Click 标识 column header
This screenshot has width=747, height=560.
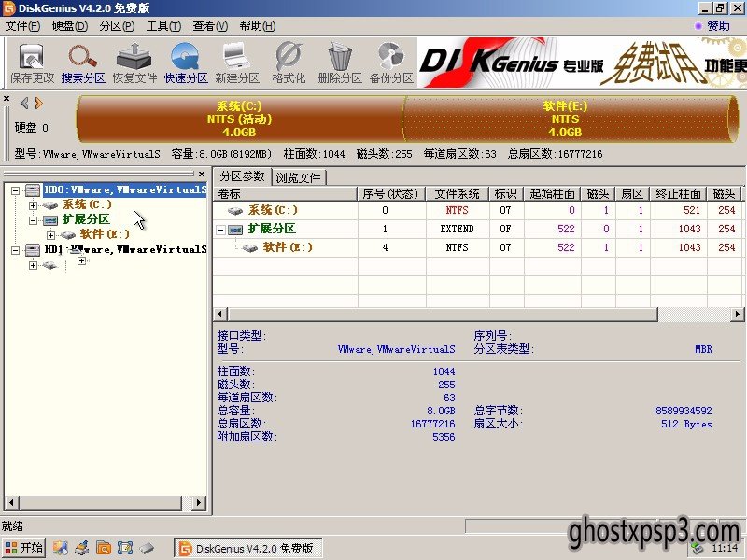tap(506, 194)
